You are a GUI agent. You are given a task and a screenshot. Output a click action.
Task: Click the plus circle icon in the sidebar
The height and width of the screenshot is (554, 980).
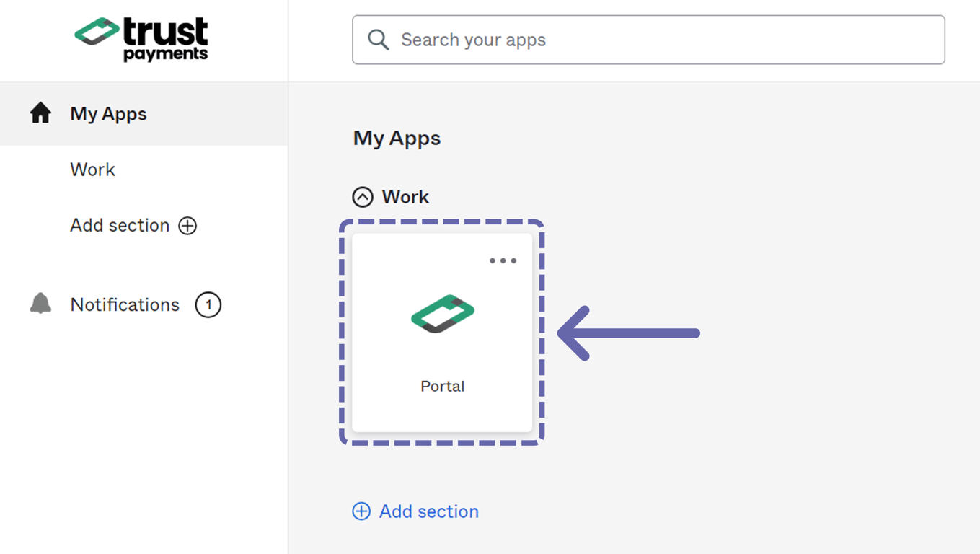click(x=187, y=226)
